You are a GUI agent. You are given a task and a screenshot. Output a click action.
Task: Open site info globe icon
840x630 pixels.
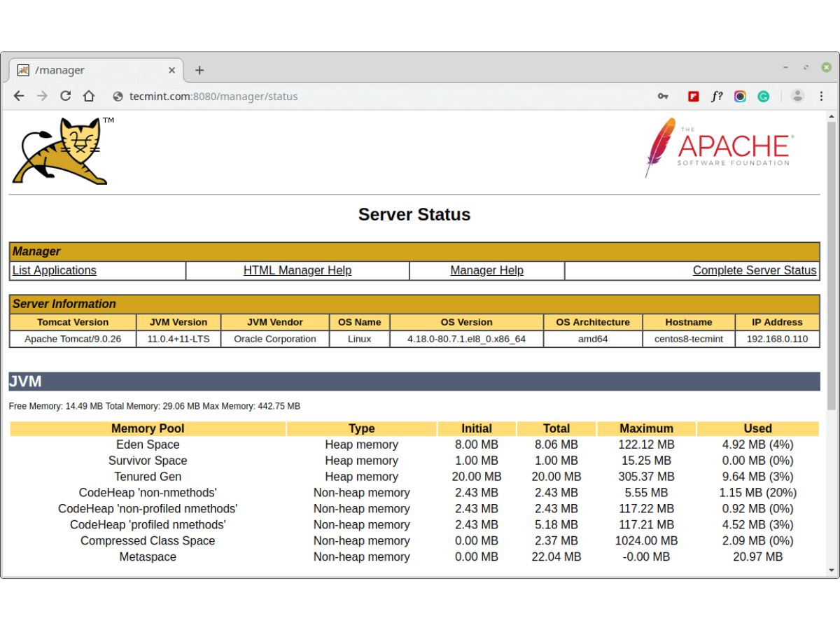118,97
